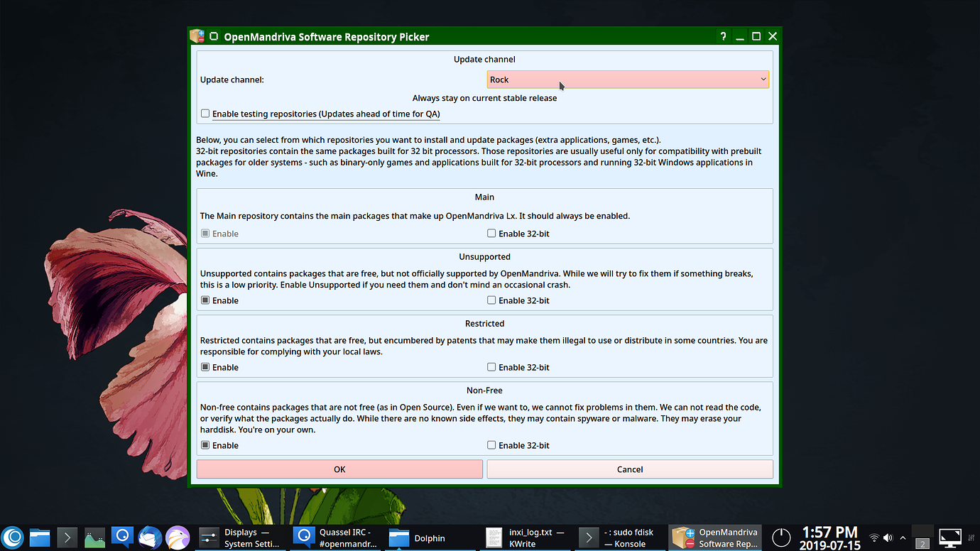Click the 'Non-Free' section heading
The height and width of the screenshot is (551, 980).
[484, 390]
